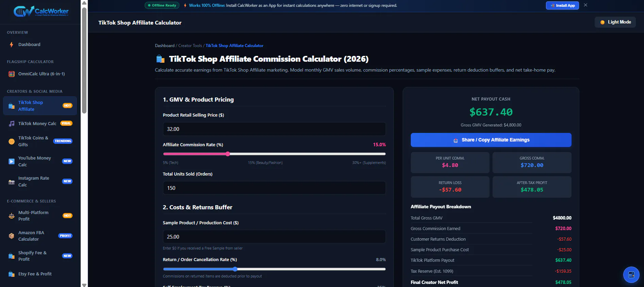Click the floating calculator icon button
The image size is (644, 287).
click(x=631, y=275)
